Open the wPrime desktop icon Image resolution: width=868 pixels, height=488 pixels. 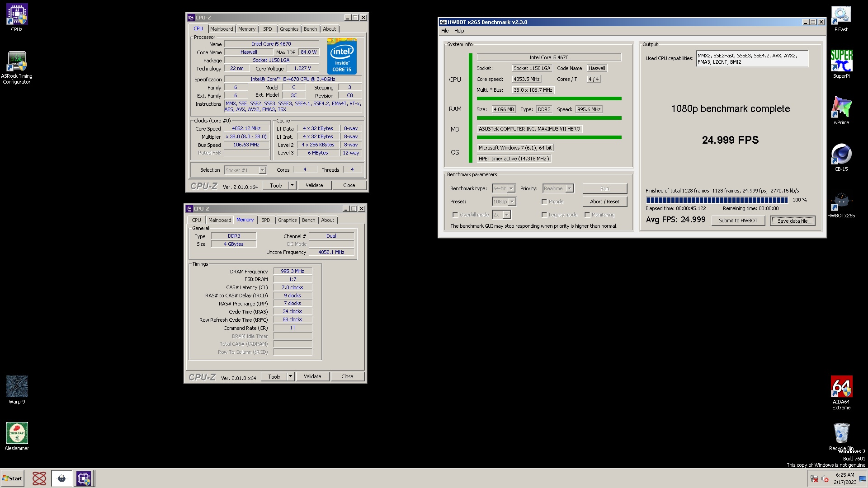[x=841, y=111]
